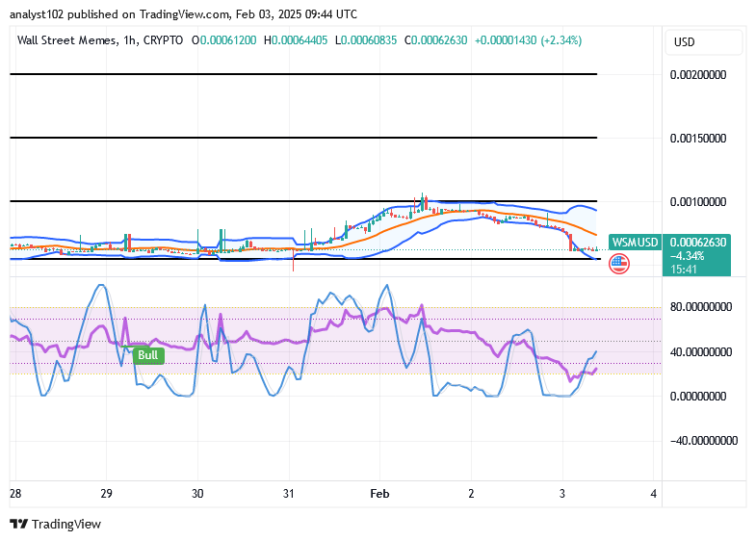Click the high value 0.00064405
The height and width of the screenshot is (541, 756).
[x=300, y=40]
